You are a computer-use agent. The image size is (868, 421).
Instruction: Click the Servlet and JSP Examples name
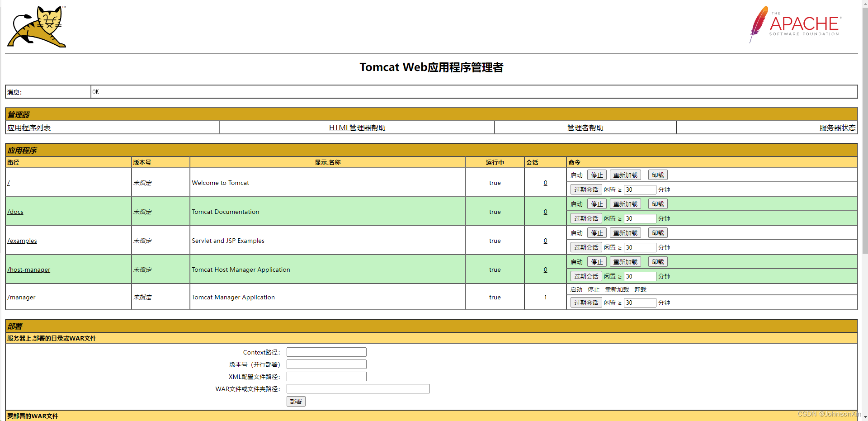coord(228,241)
